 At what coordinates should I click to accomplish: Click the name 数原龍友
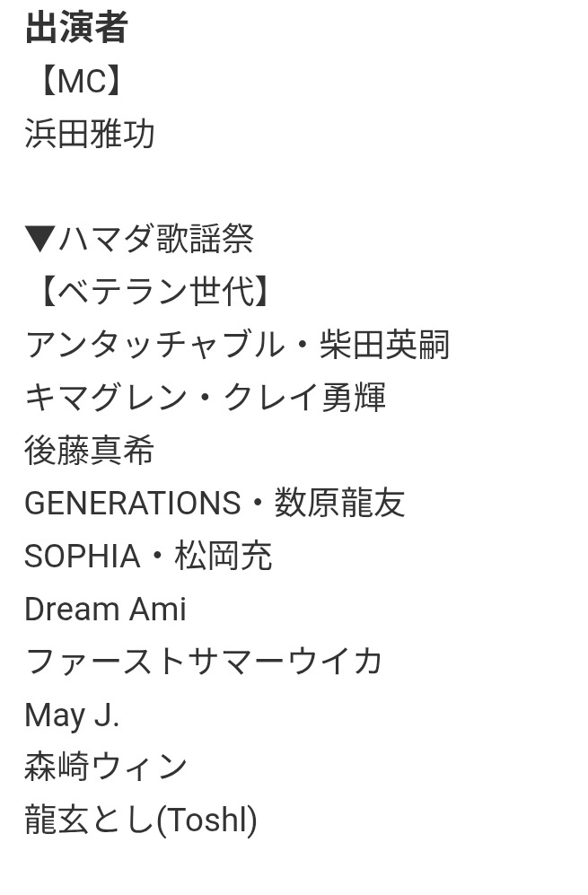[340, 503]
